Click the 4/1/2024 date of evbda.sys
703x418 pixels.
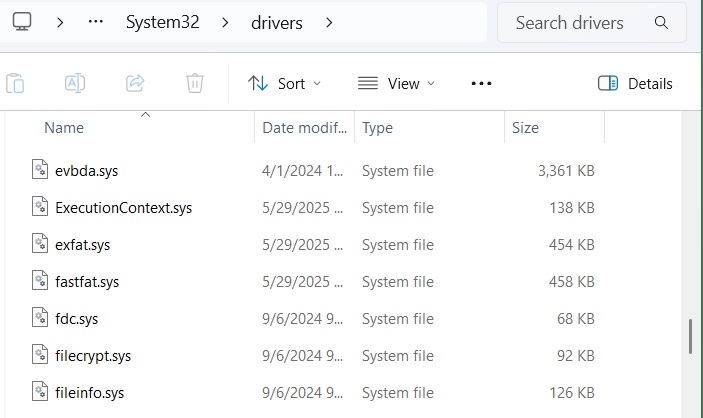pos(303,171)
